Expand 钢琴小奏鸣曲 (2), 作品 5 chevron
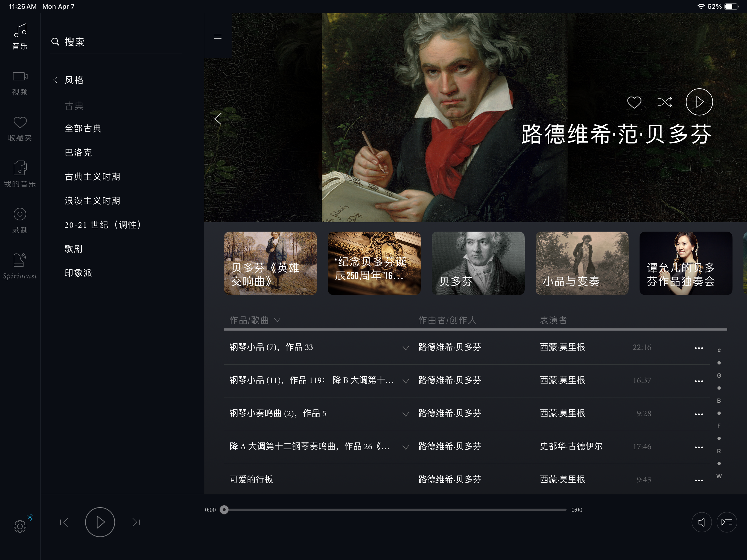 405,414
